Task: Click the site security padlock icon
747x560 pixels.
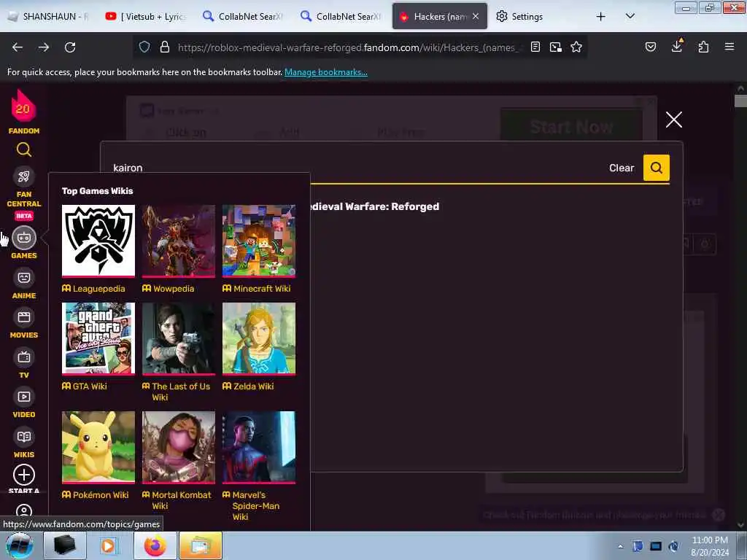Action: [x=165, y=47]
